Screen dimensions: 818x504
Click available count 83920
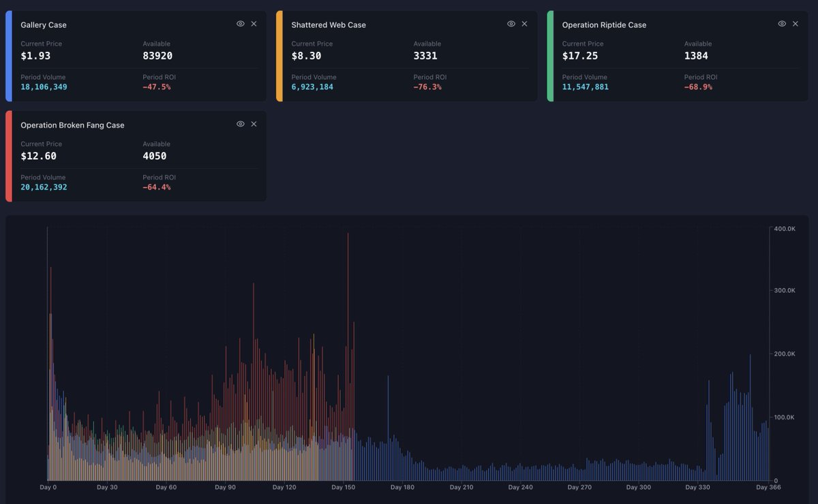pyautogui.click(x=157, y=56)
